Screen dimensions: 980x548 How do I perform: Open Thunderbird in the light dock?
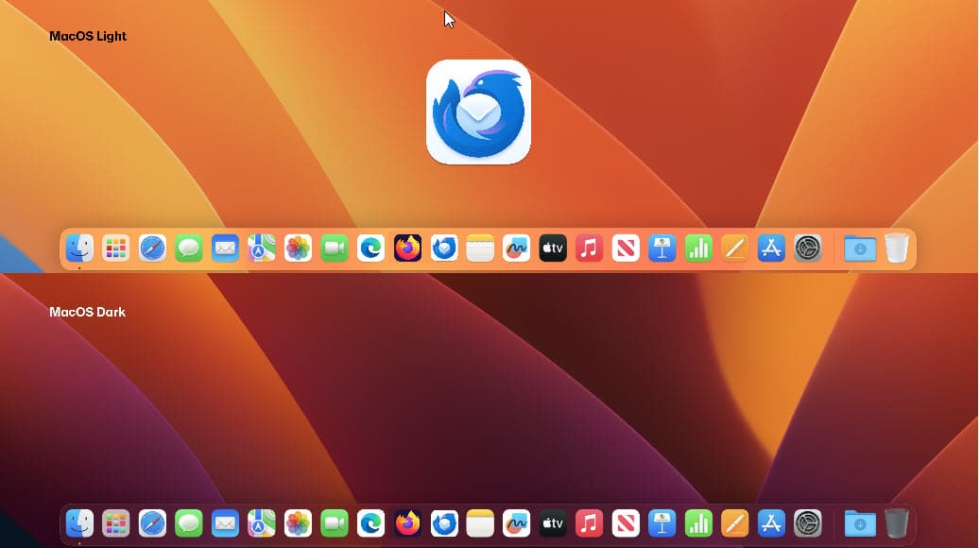444,248
